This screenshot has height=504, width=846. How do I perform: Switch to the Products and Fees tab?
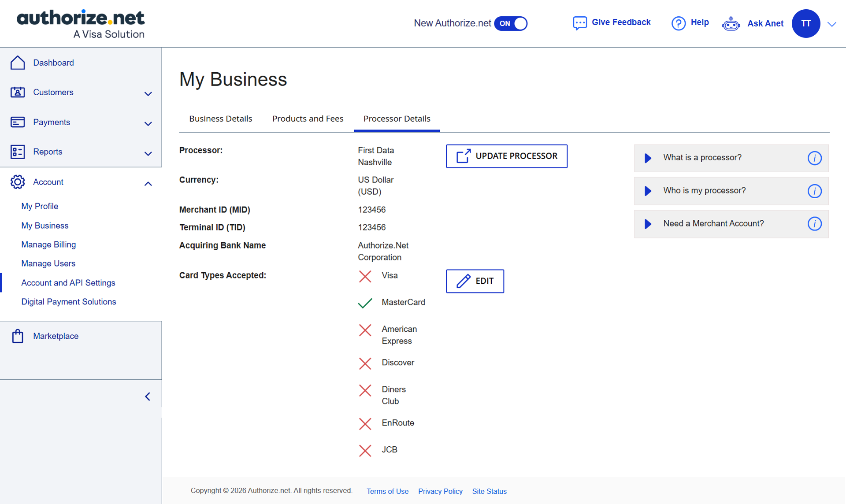[308, 119]
